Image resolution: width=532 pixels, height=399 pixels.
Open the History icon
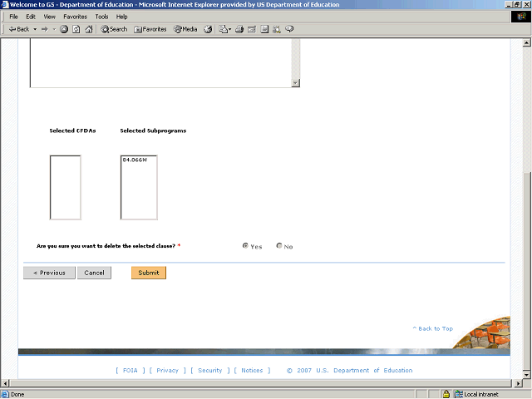click(x=208, y=30)
